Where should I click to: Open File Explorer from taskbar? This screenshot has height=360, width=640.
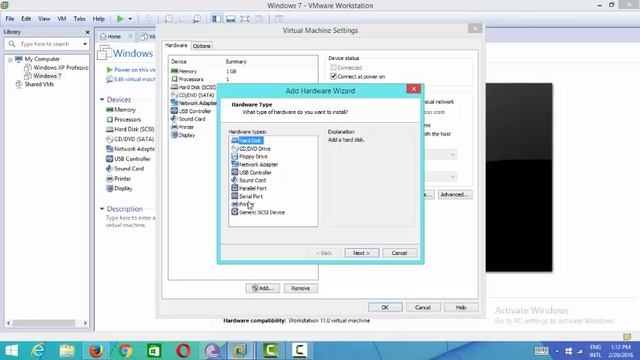click(67, 351)
